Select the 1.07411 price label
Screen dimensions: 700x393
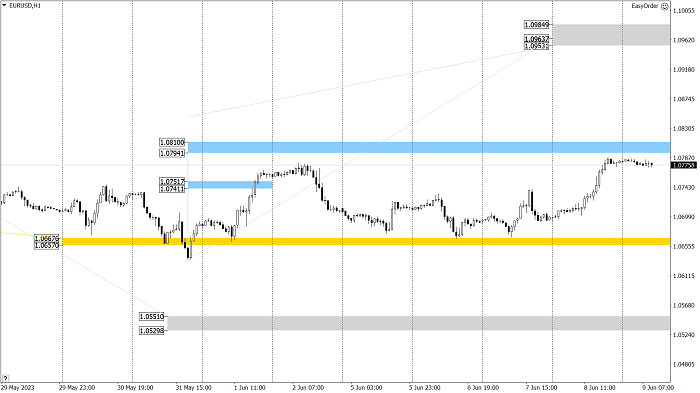(172, 189)
